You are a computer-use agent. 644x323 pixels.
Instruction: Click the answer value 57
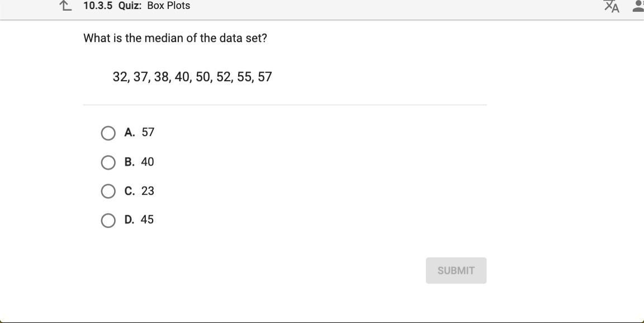pos(148,133)
